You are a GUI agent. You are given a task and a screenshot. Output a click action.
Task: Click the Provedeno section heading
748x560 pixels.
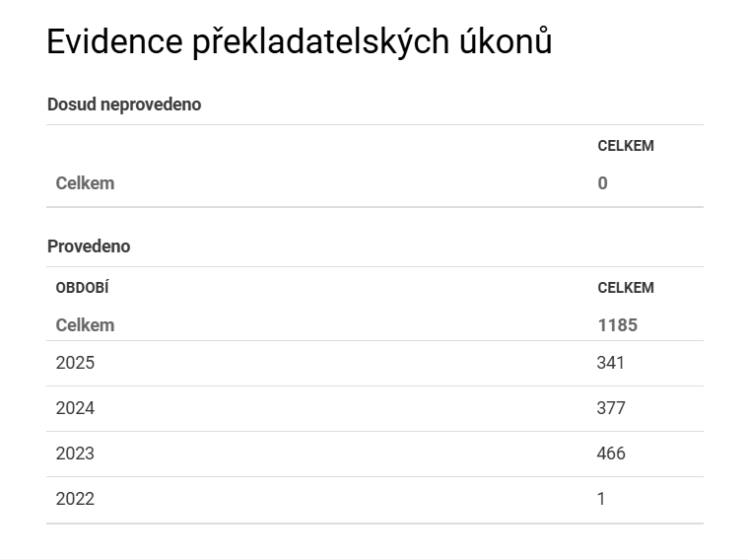tap(89, 246)
